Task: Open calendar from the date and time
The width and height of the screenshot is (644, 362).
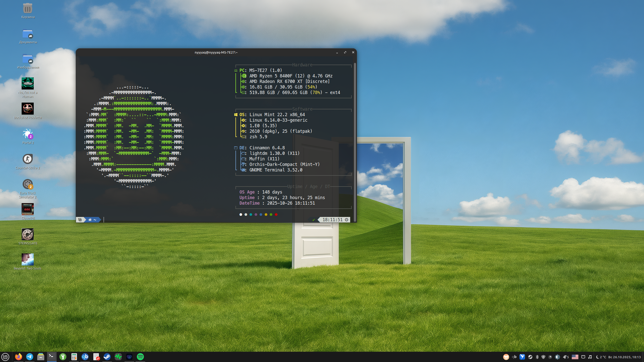Action: (624, 357)
